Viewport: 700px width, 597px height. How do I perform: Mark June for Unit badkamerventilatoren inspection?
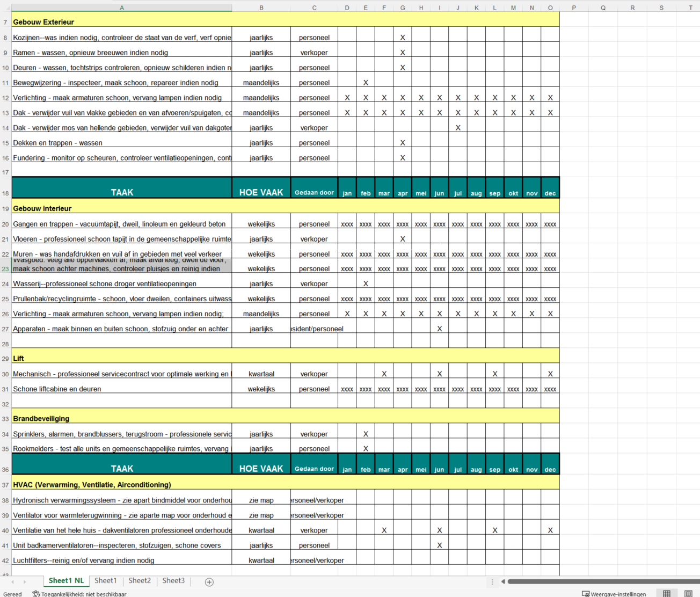tap(439, 545)
